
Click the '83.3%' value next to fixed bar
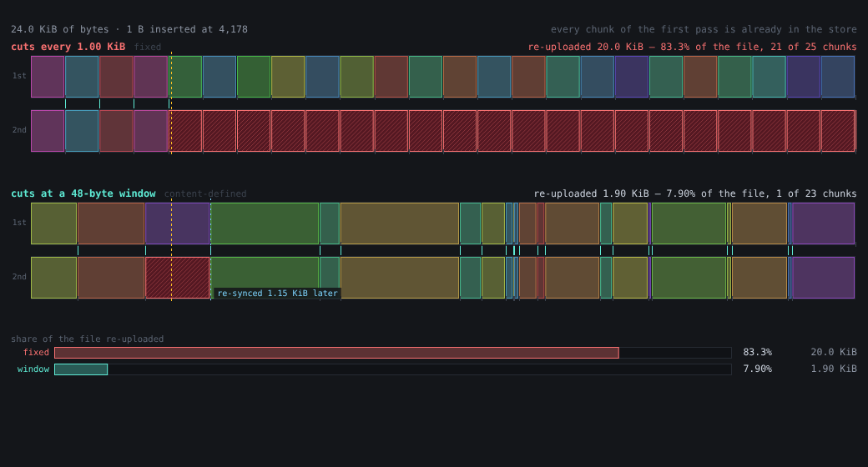pos(757,353)
